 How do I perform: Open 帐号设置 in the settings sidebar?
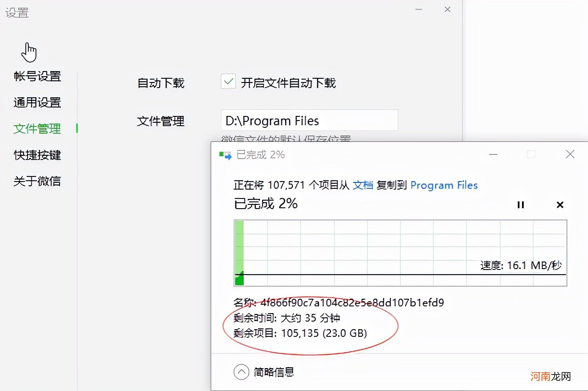[37, 76]
